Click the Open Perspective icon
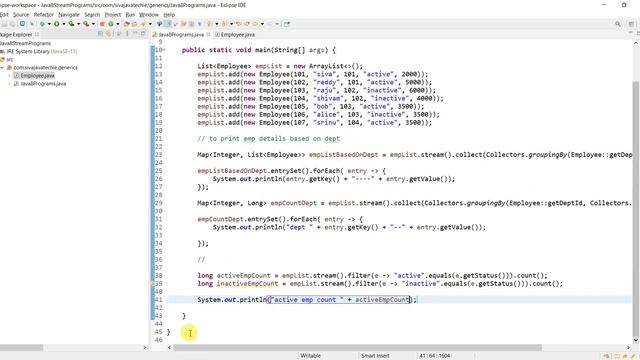 (x=632, y=24)
